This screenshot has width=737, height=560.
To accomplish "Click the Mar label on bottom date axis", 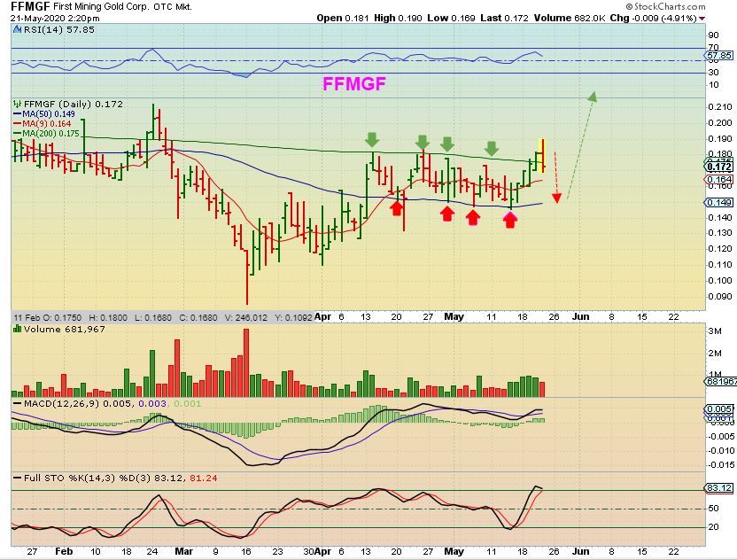I will pyautogui.click(x=183, y=551).
